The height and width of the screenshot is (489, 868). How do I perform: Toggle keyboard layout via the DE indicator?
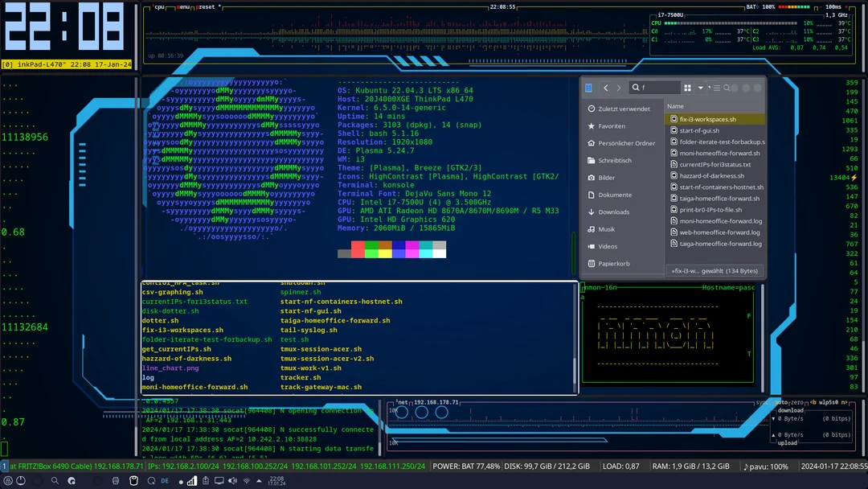165,481
